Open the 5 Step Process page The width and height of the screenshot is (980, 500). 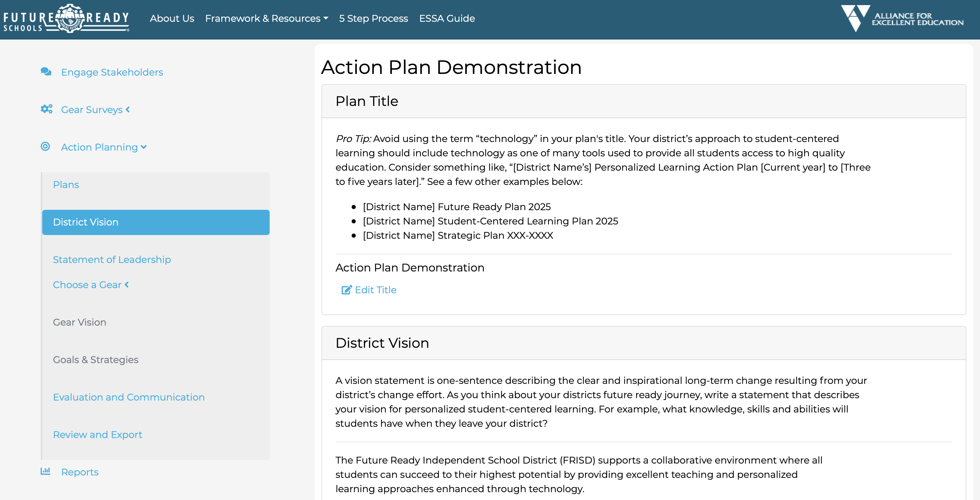coord(373,18)
